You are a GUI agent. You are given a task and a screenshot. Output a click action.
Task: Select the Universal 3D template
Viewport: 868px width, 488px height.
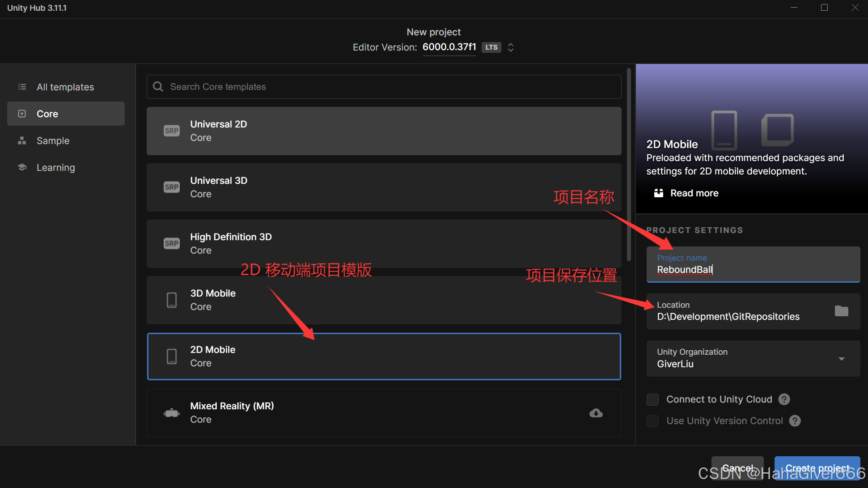tap(384, 187)
